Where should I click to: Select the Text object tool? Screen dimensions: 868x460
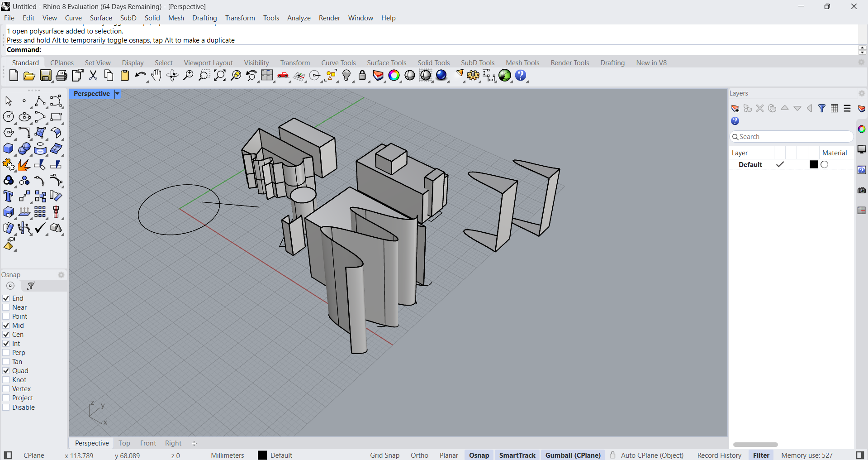tap(8, 196)
